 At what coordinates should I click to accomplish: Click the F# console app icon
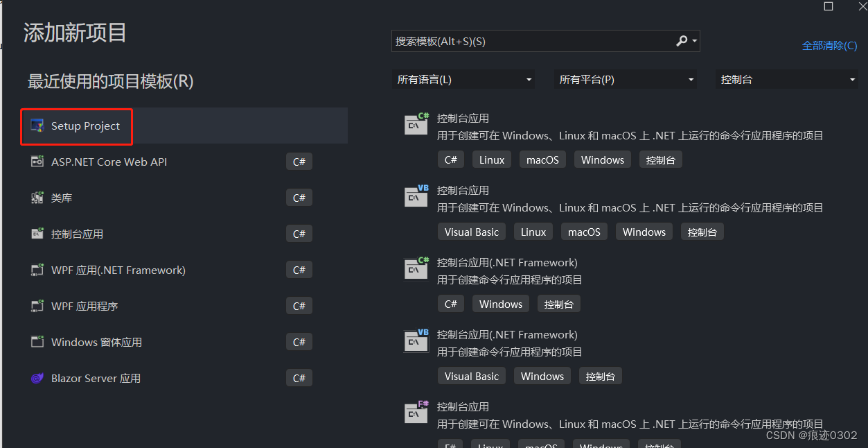(417, 412)
